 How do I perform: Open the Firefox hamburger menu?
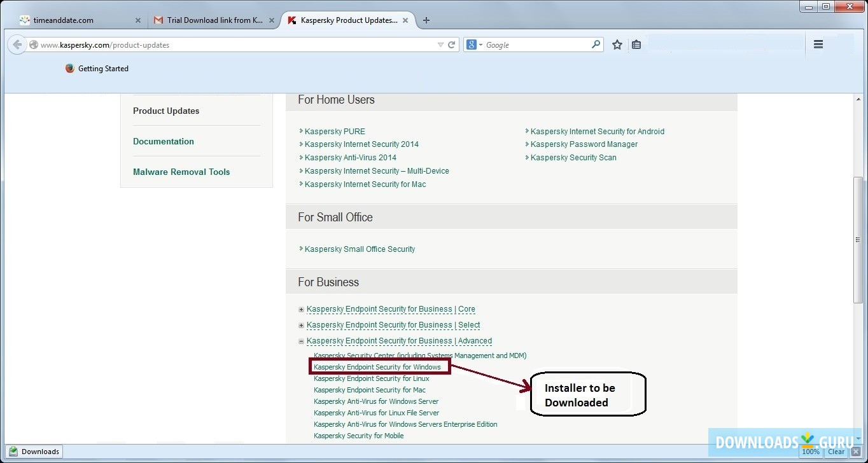tap(818, 45)
